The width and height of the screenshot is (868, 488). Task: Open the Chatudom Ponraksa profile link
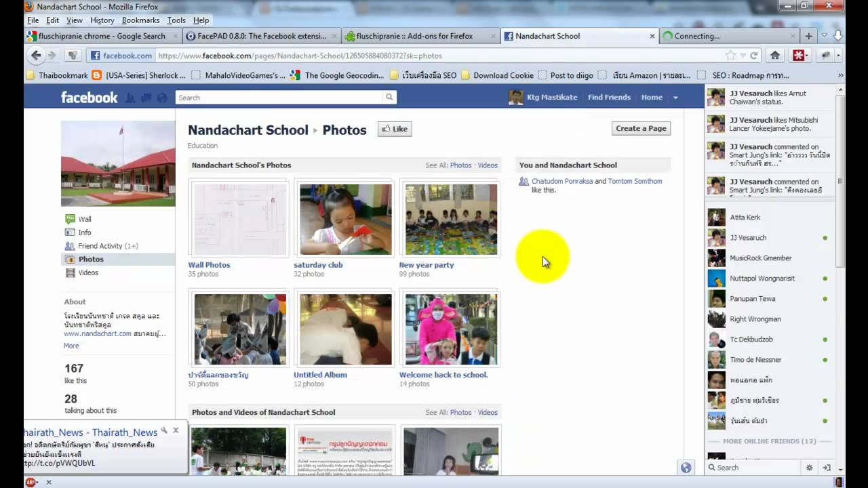coord(562,181)
